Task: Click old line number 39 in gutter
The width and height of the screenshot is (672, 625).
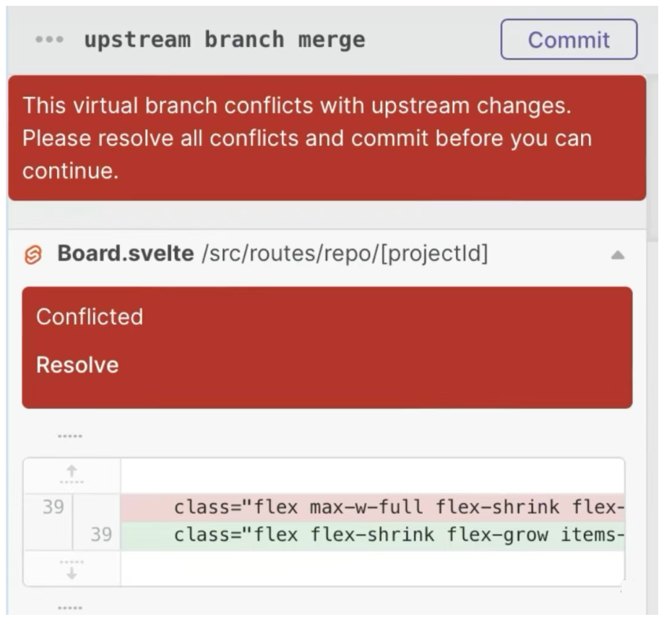Action: point(52,507)
